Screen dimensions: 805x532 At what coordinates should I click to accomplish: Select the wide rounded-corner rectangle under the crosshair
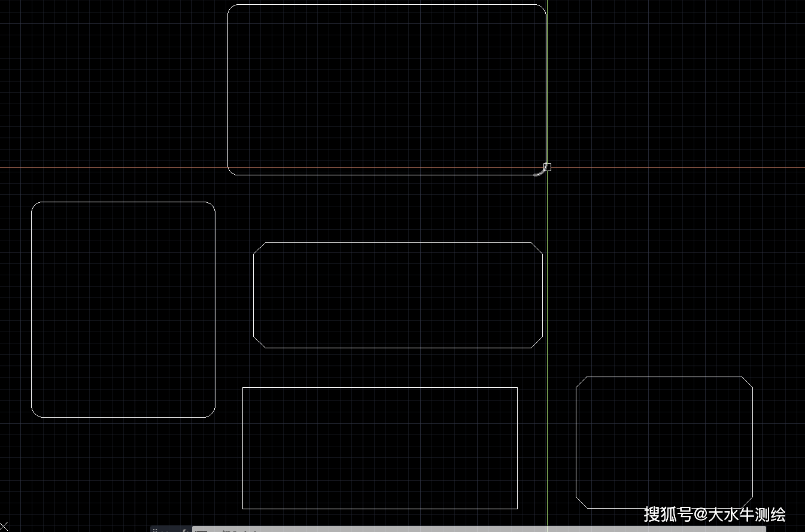(387, 90)
